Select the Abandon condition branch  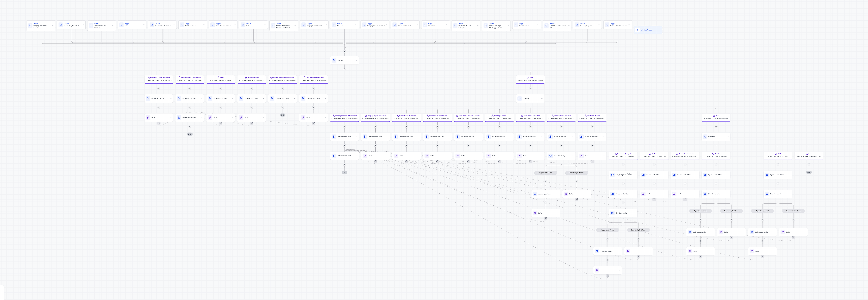[716, 155]
